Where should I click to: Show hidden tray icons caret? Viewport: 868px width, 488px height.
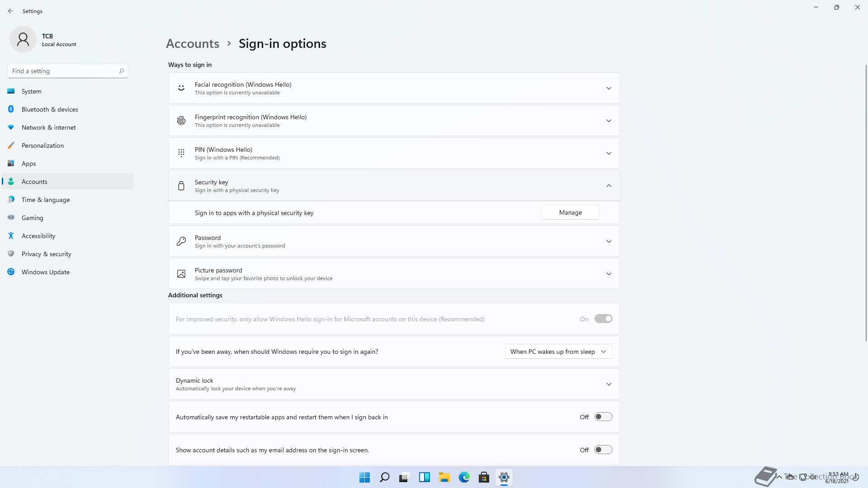[779, 477]
